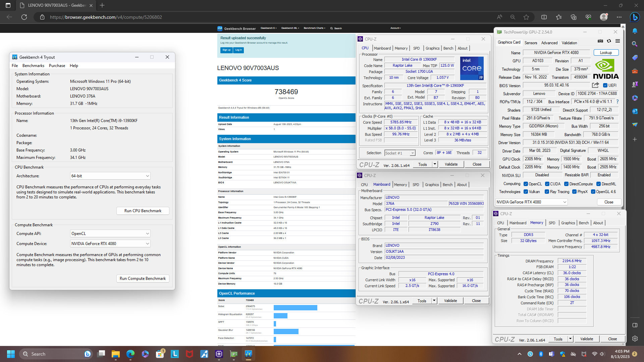
Task: Add this page to favorites star
Action: point(526,17)
